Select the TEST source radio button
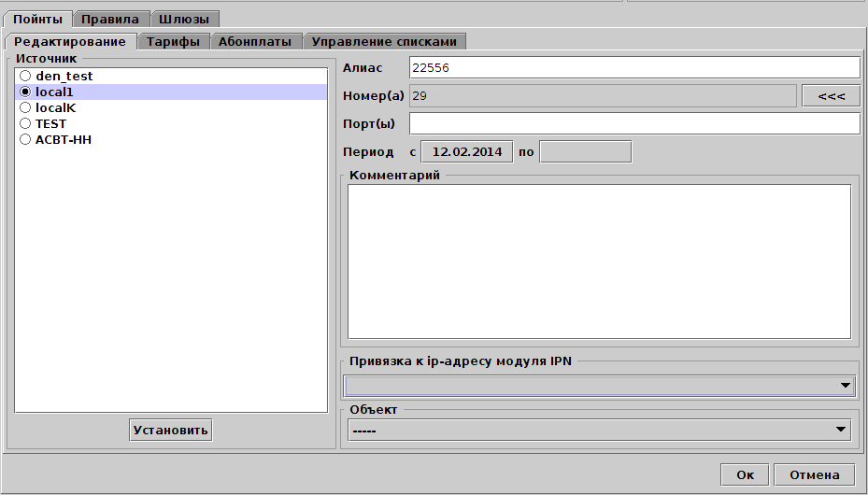The width and height of the screenshot is (868, 495). pyautogui.click(x=26, y=123)
